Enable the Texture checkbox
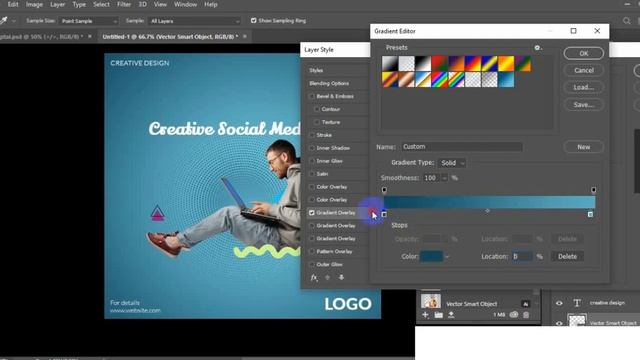This screenshot has height=360, width=640. click(317, 122)
